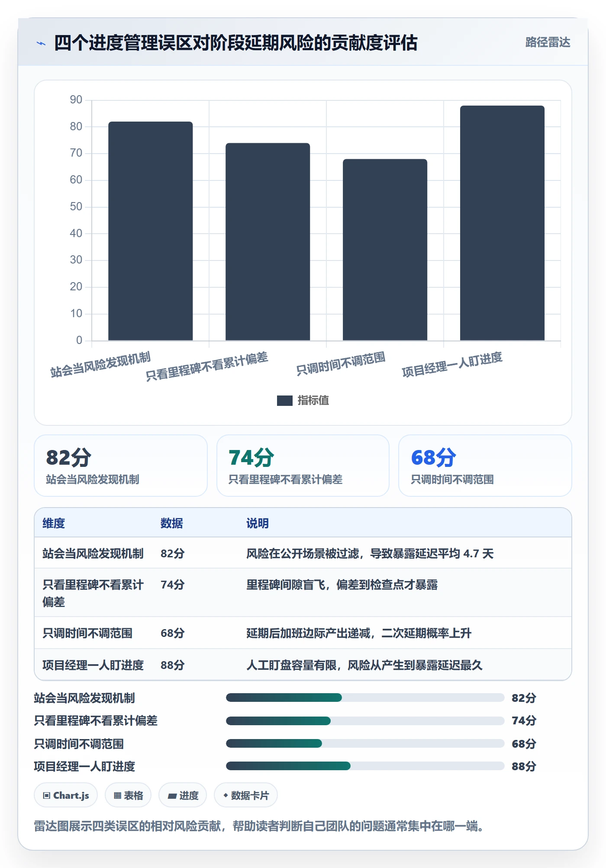This screenshot has width=606, height=868.
Task: Click the 数据 column header
Action: [171, 523]
